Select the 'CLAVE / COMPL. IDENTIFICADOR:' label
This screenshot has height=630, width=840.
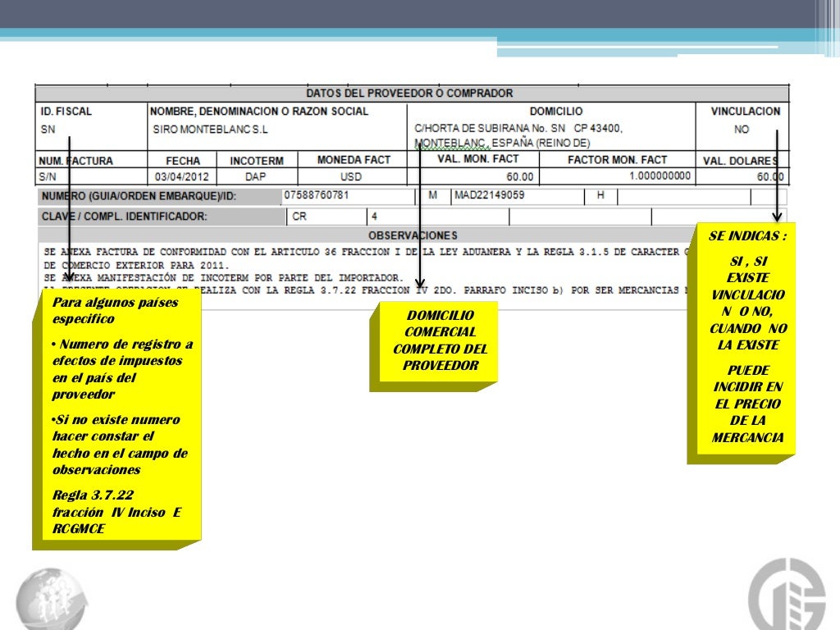(124, 217)
